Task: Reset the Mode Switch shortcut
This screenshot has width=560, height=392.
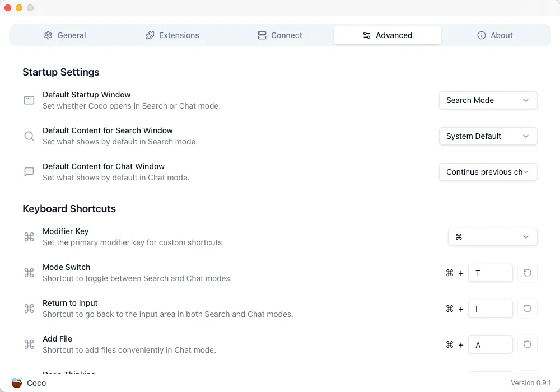Action: click(527, 273)
